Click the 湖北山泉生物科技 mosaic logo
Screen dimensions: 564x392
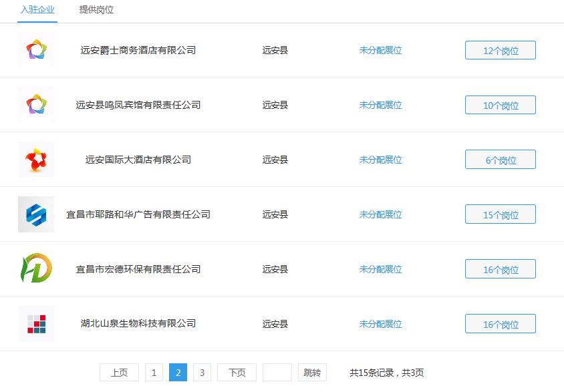coord(35,323)
